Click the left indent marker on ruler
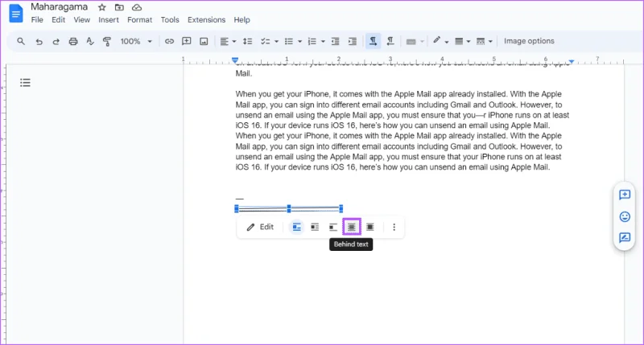 click(235, 60)
